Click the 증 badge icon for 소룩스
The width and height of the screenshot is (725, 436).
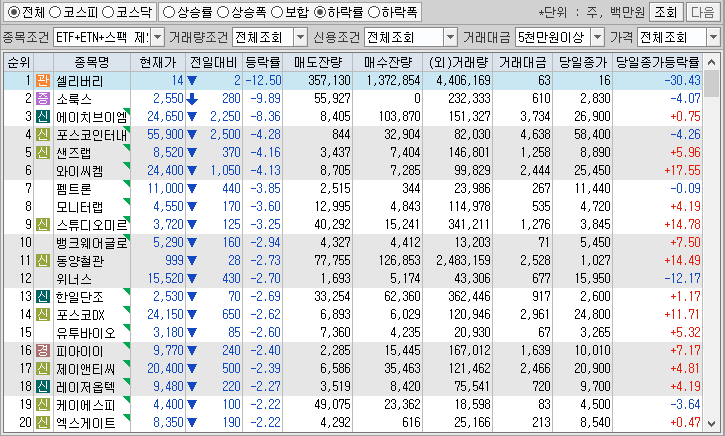click(x=43, y=98)
